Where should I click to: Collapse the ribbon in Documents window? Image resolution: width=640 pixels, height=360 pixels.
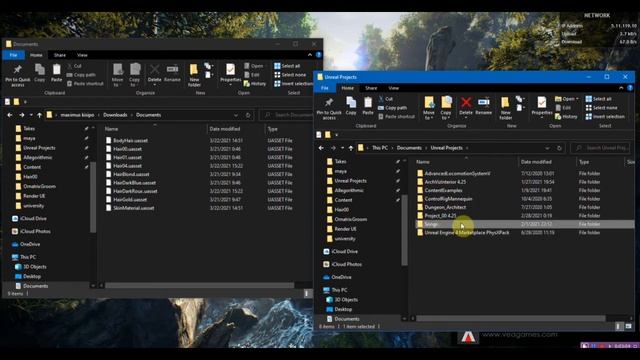pyautogui.click(x=310, y=55)
